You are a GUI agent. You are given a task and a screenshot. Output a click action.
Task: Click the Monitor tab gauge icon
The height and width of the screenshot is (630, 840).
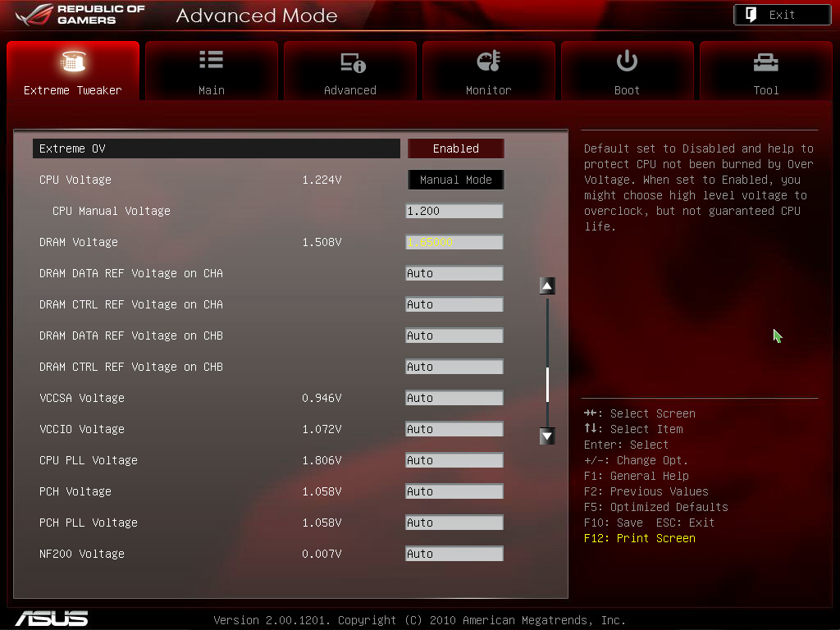click(488, 62)
